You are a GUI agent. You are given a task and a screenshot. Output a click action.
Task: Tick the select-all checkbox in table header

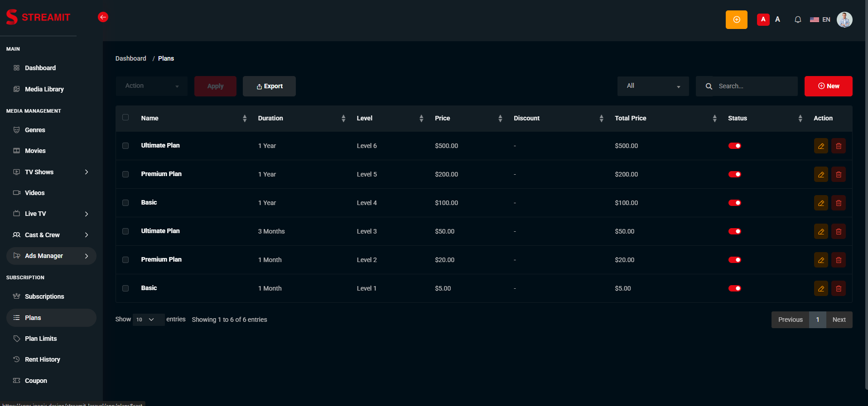pos(125,117)
